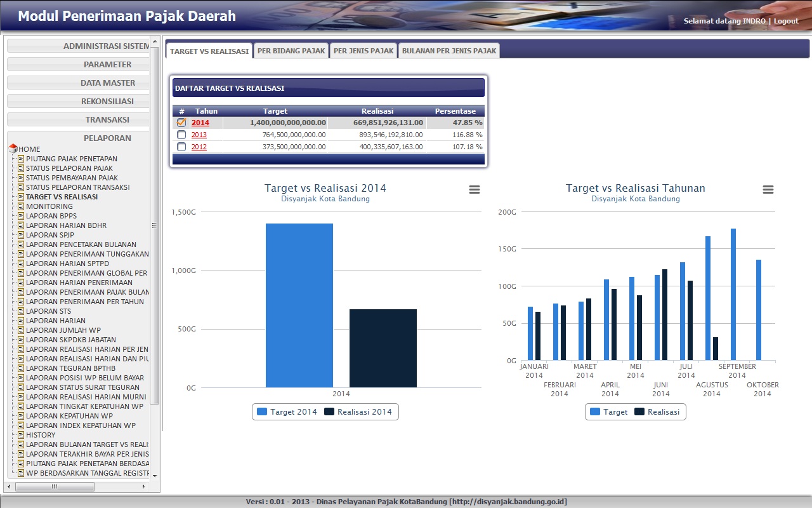Click sidebar horizontal scrollbar left arrow

[x=8, y=487]
